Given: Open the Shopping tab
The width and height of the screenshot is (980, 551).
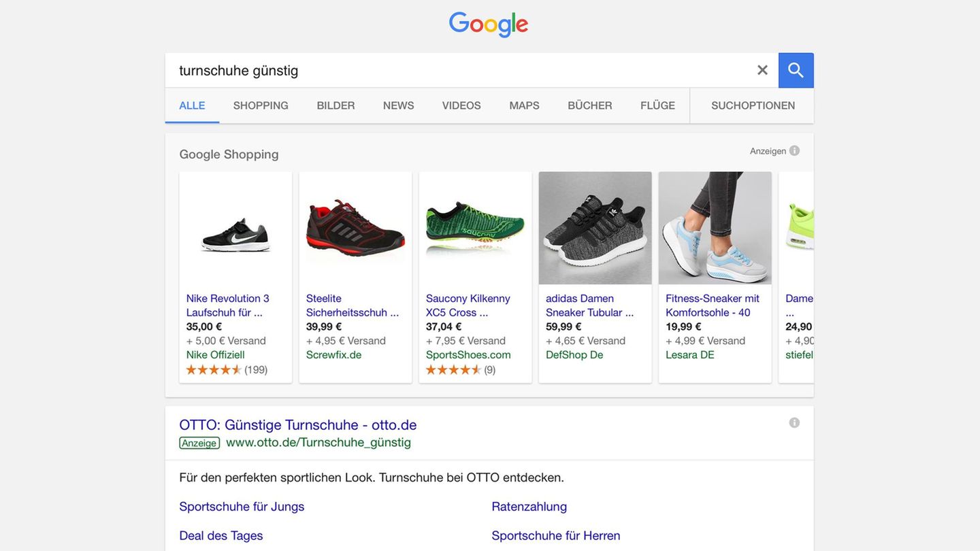Looking at the screenshot, I should (x=261, y=105).
